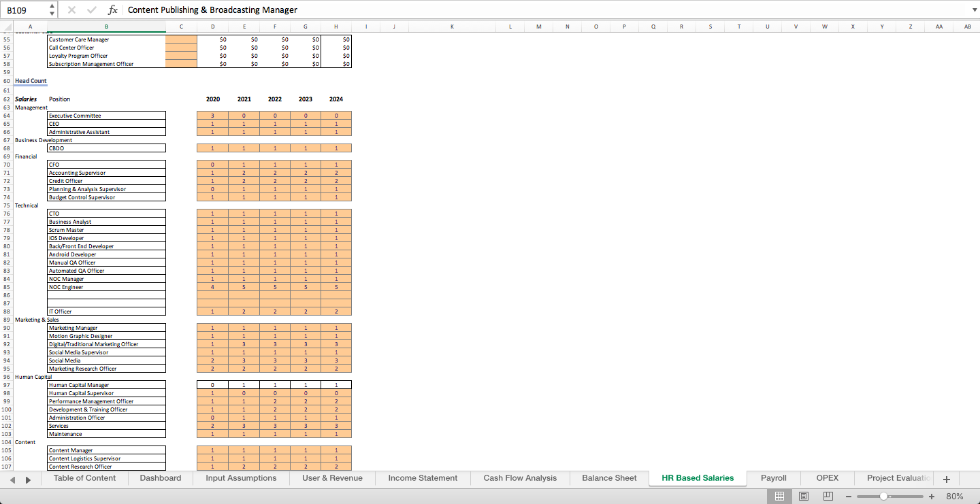Zoom out with minus button
The height and width of the screenshot is (504, 980).
(x=849, y=497)
